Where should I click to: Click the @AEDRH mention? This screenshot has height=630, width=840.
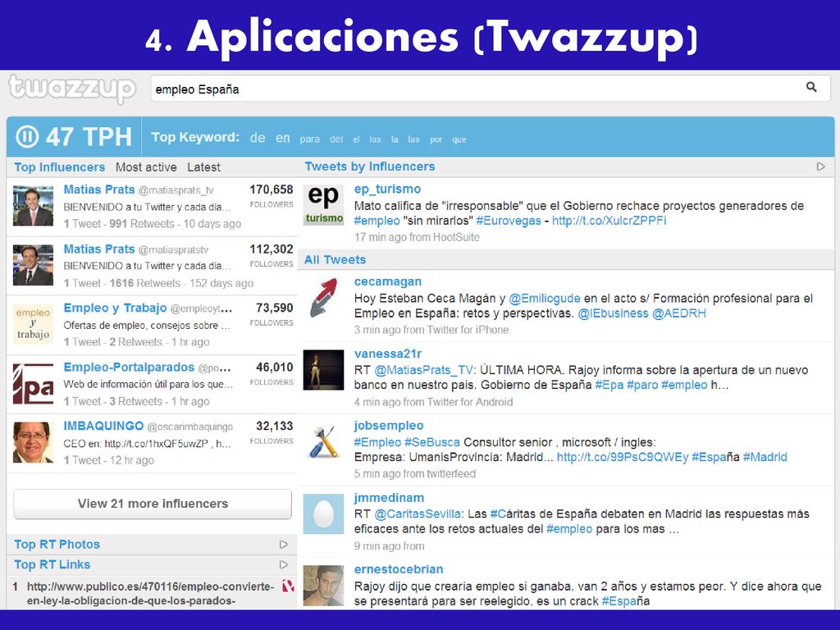(x=678, y=313)
